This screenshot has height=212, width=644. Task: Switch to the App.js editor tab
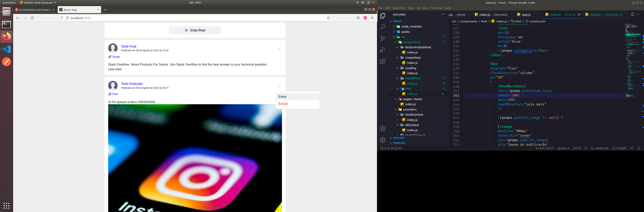coord(526,15)
